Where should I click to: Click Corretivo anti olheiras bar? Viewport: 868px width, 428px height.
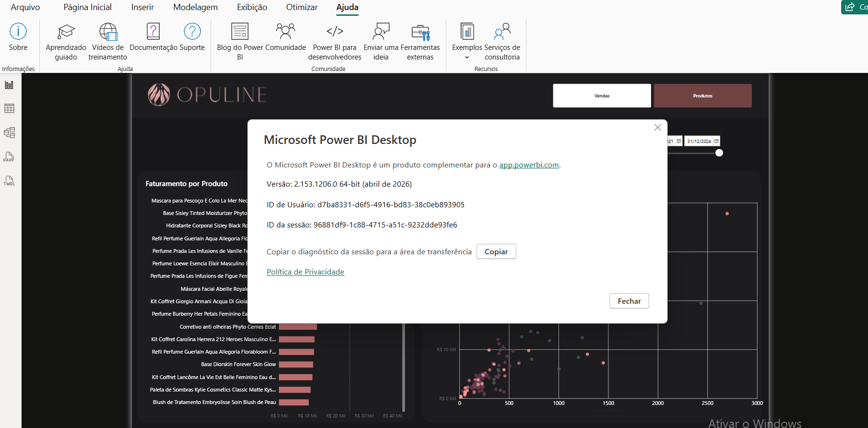click(297, 327)
